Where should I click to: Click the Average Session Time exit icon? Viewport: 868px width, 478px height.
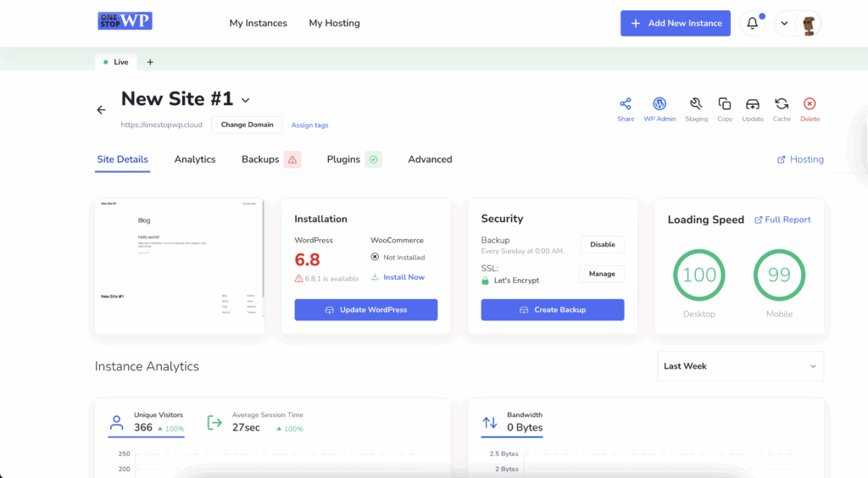pyautogui.click(x=214, y=423)
